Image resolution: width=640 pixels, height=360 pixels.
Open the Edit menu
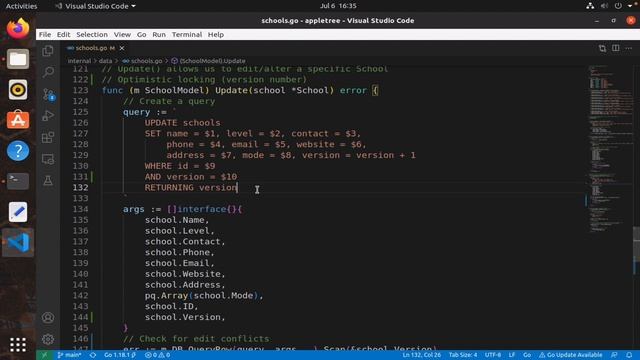pos(63,35)
